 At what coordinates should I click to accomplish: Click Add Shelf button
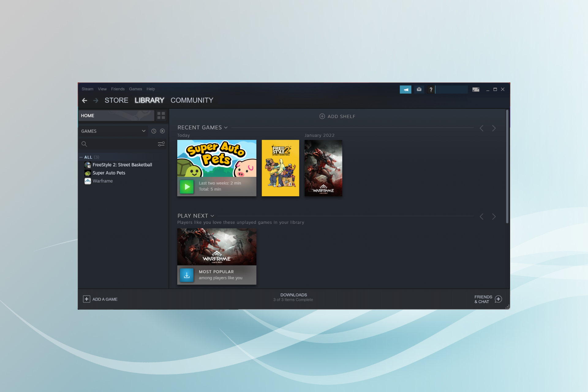click(337, 116)
